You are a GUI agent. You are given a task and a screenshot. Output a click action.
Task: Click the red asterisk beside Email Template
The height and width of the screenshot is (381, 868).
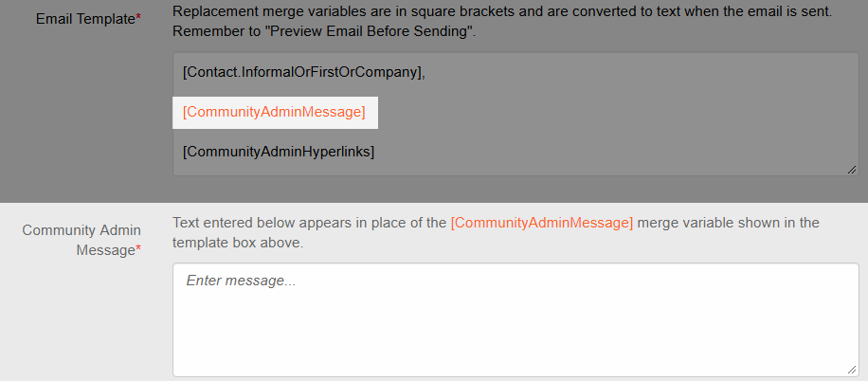coord(138,19)
